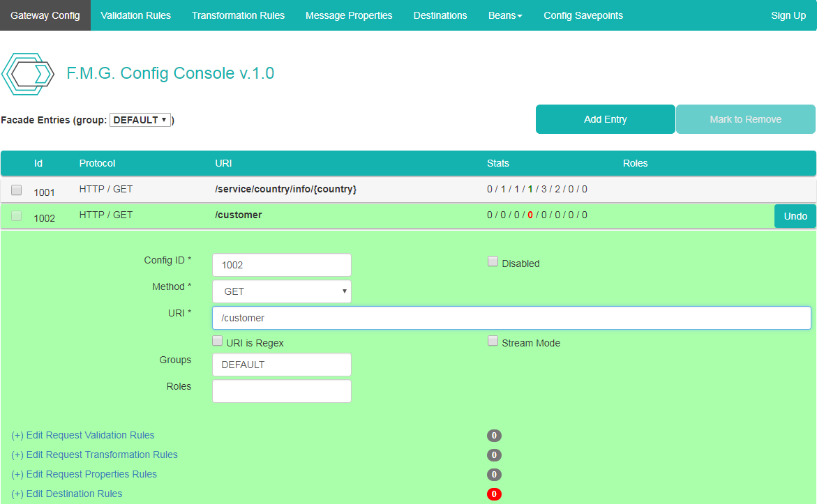Focus the URI input field

click(x=511, y=318)
